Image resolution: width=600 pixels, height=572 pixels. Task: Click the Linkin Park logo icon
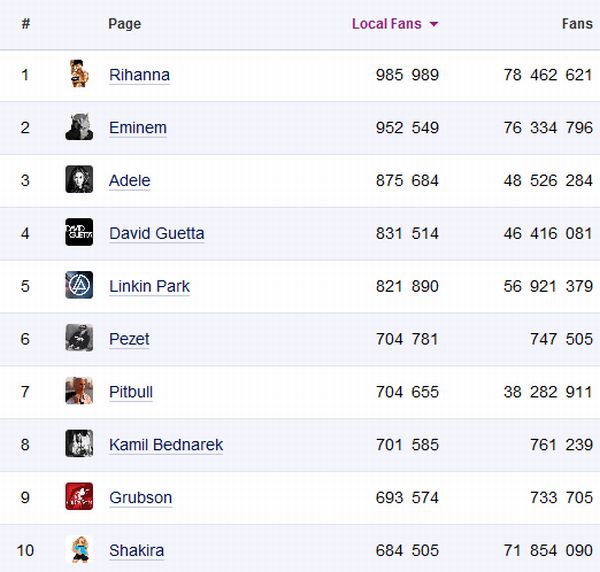click(x=79, y=286)
